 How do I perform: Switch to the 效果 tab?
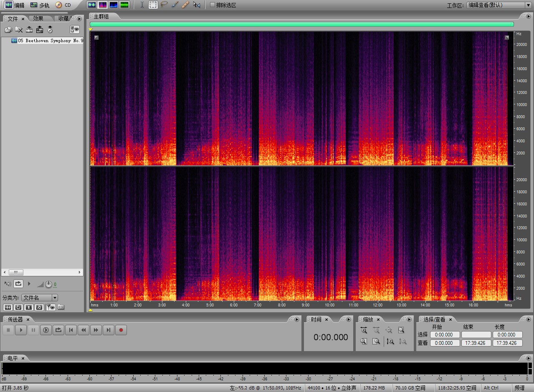[x=38, y=19]
